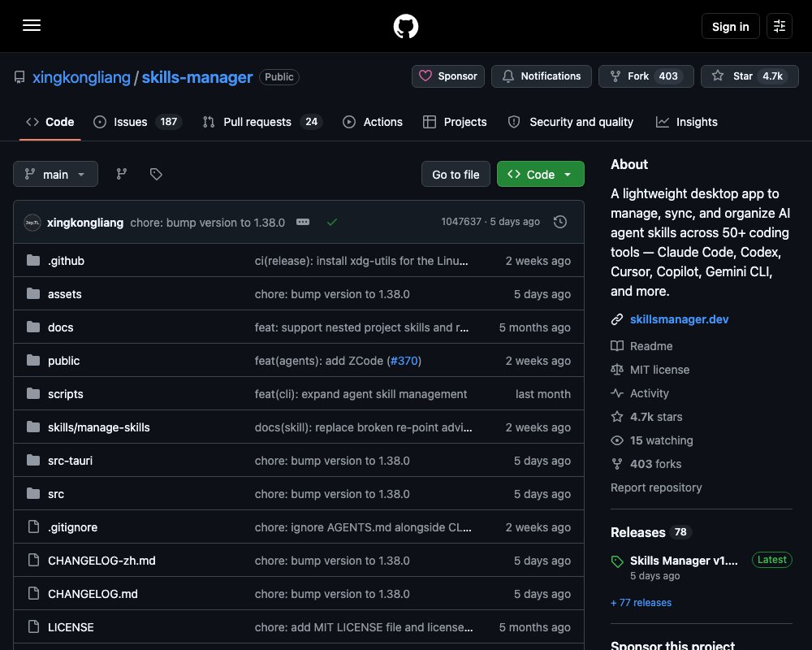This screenshot has width=812, height=650.
Task: Sponsor this repository with heart button
Action: click(x=448, y=76)
